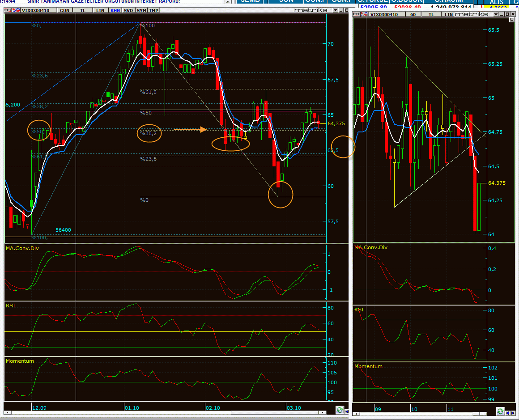The width and height of the screenshot is (519, 420).
Task: Click the indicator wave icon in right chart
Action: 365,14
